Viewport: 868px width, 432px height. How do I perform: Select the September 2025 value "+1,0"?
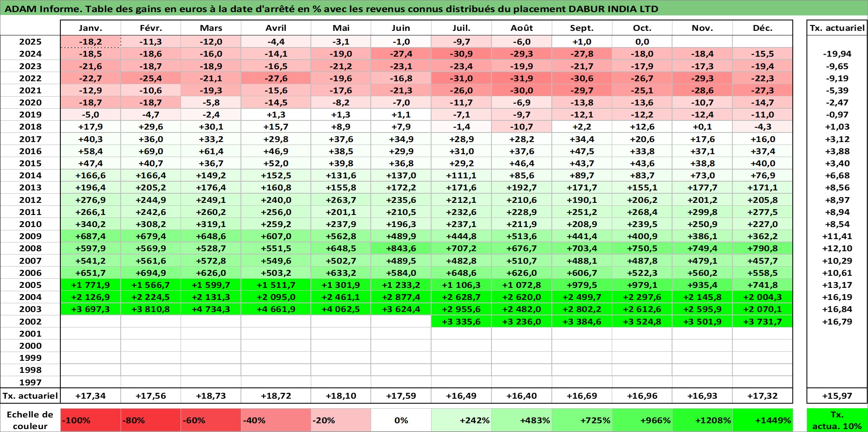582,42
